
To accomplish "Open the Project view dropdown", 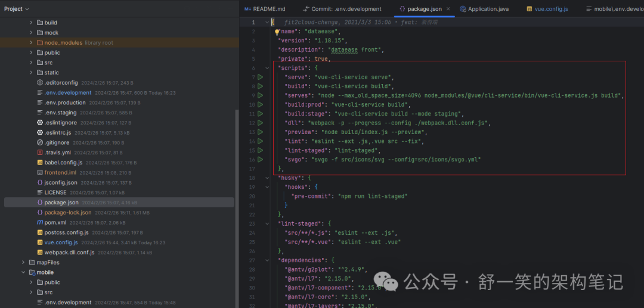I will click(x=17, y=8).
